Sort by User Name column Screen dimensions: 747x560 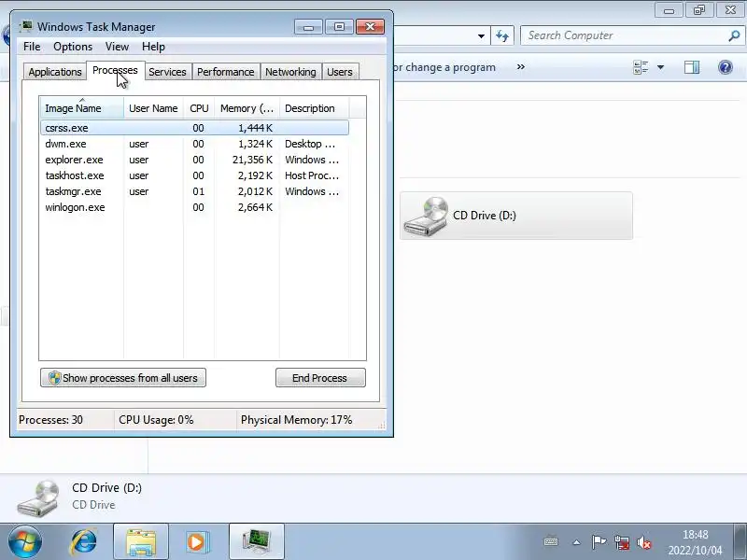(x=153, y=108)
